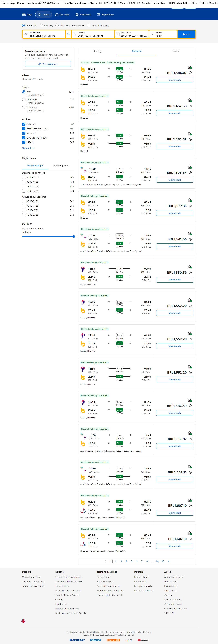This screenshot has width=218, height=644.
Task: Uncheck the Aerolineas Argentinas airline filter
Action: [x=24, y=129]
